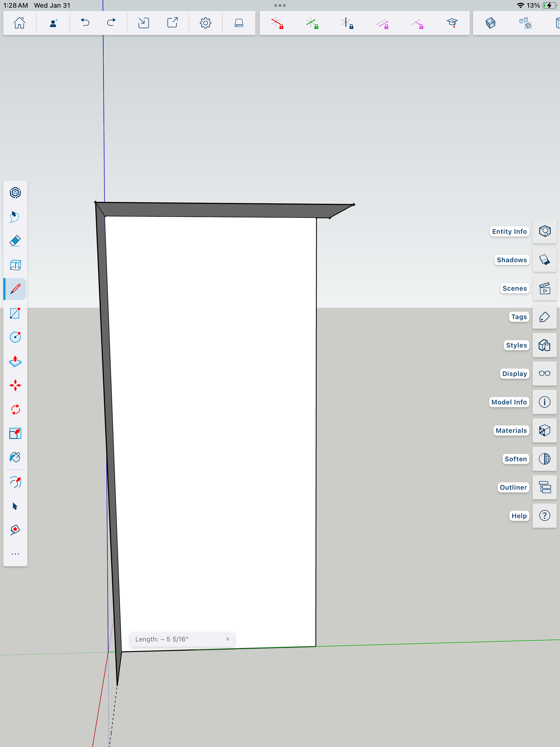Select the Rectangle tool

click(15, 313)
